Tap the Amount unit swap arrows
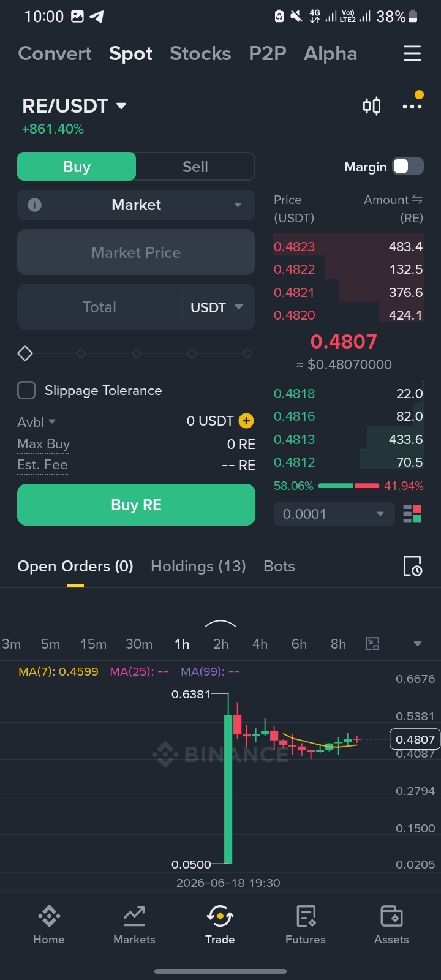This screenshot has height=980, width=441. point(417,200)
